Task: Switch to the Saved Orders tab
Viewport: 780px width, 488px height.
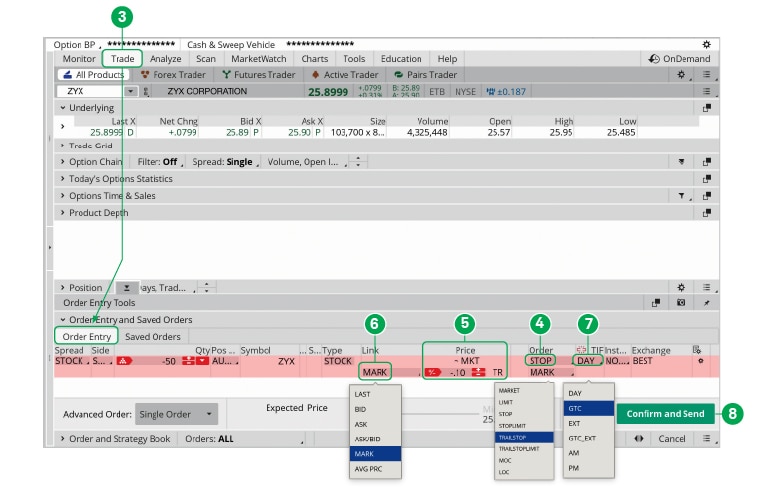Action: [153, 337]
